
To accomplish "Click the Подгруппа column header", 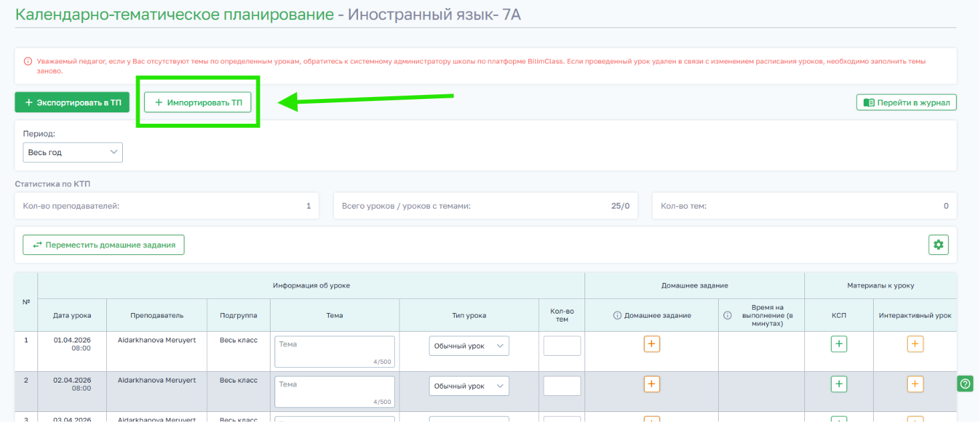I will click(x=238, y=315).
